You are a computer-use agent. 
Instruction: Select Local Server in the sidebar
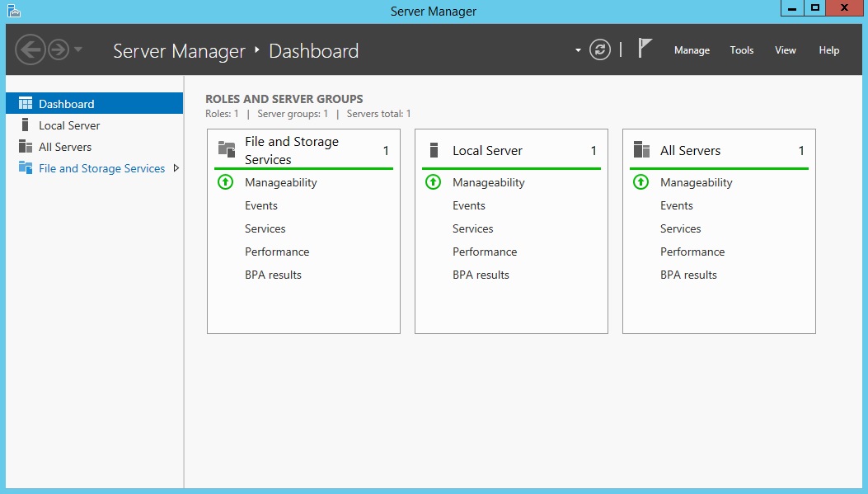pyautogui.click(x=69, y=125)
